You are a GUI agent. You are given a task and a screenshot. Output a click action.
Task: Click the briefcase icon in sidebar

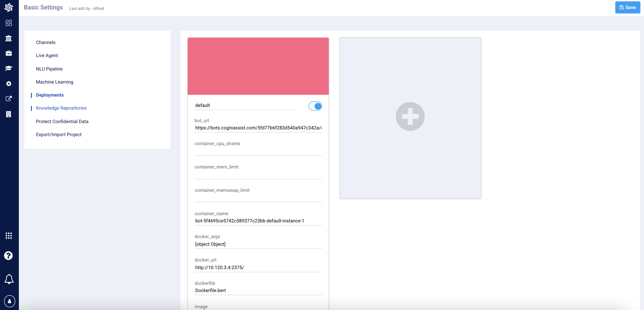coord(9,53)
